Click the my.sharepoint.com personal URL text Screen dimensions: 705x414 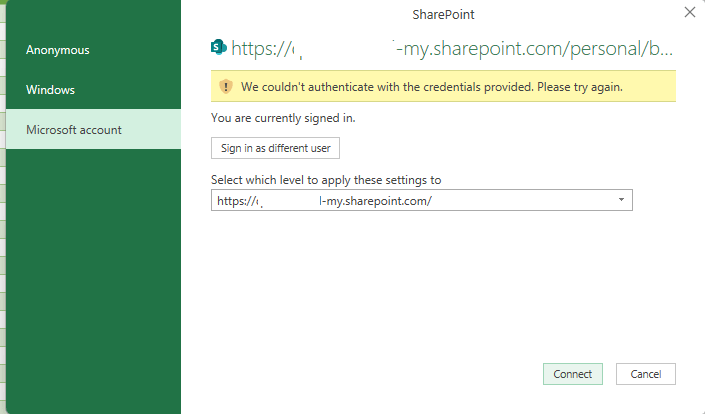(452, 49)
